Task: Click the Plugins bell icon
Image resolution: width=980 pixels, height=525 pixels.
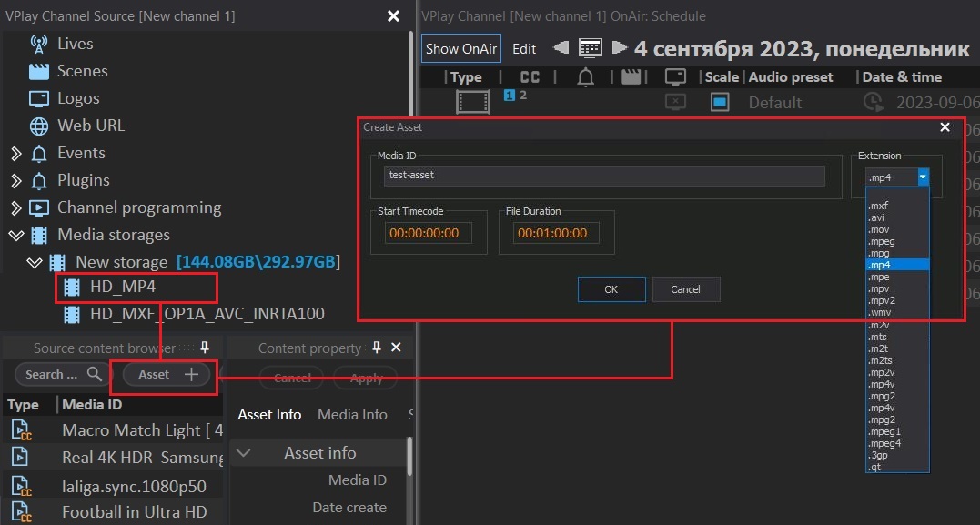Action: tap(39, 181)
